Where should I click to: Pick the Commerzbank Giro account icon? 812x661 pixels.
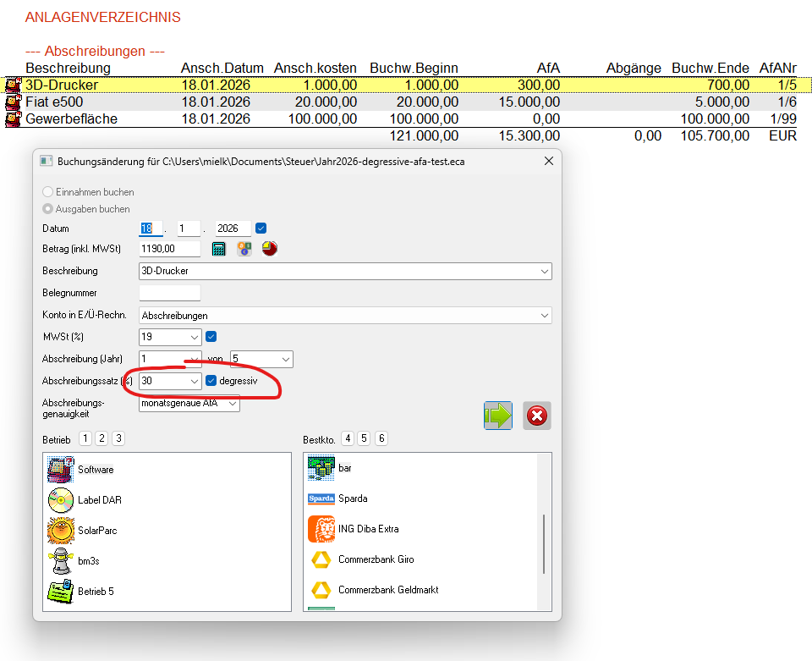[321, 559]
